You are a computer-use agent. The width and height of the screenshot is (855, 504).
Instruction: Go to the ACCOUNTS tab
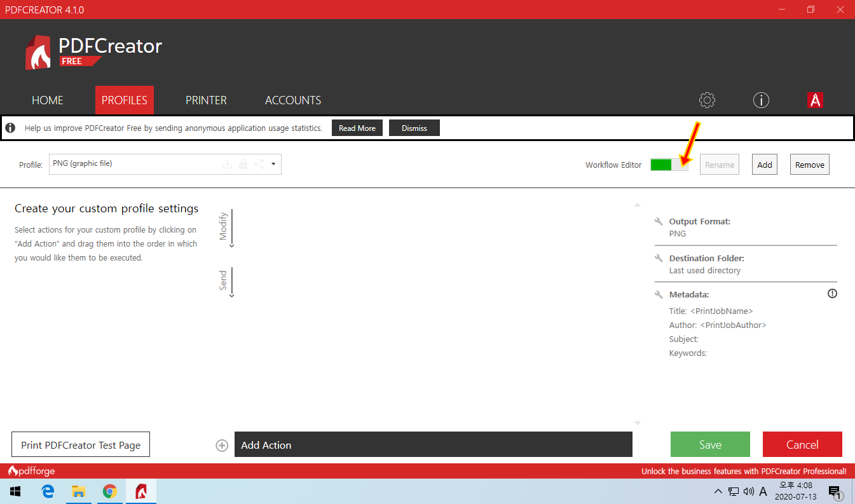[x=293, y=100]
